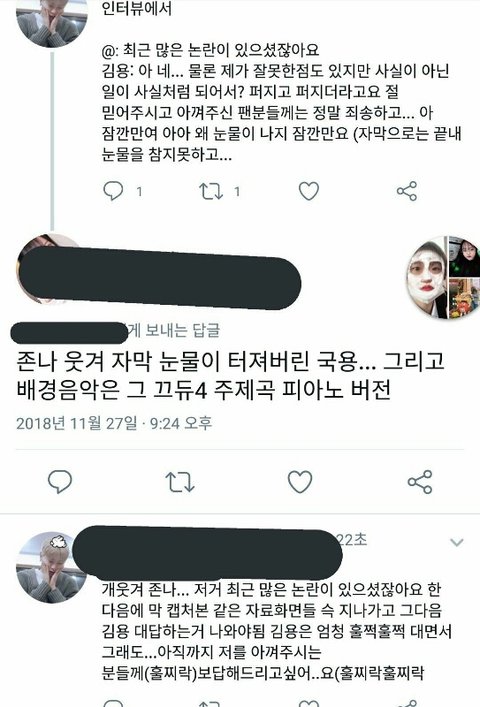Reply to the main 2018년 11월 27일 tweet

point(59,482)
